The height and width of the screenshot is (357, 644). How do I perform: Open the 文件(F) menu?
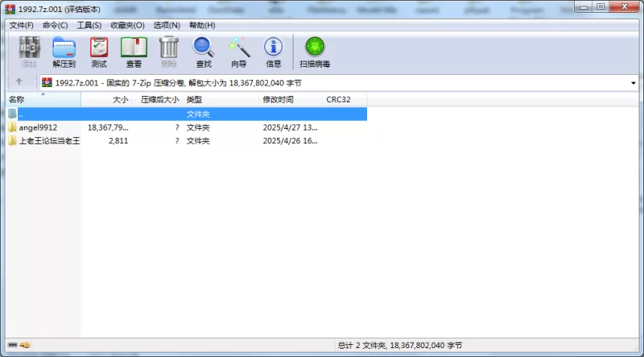pos(22,25)
